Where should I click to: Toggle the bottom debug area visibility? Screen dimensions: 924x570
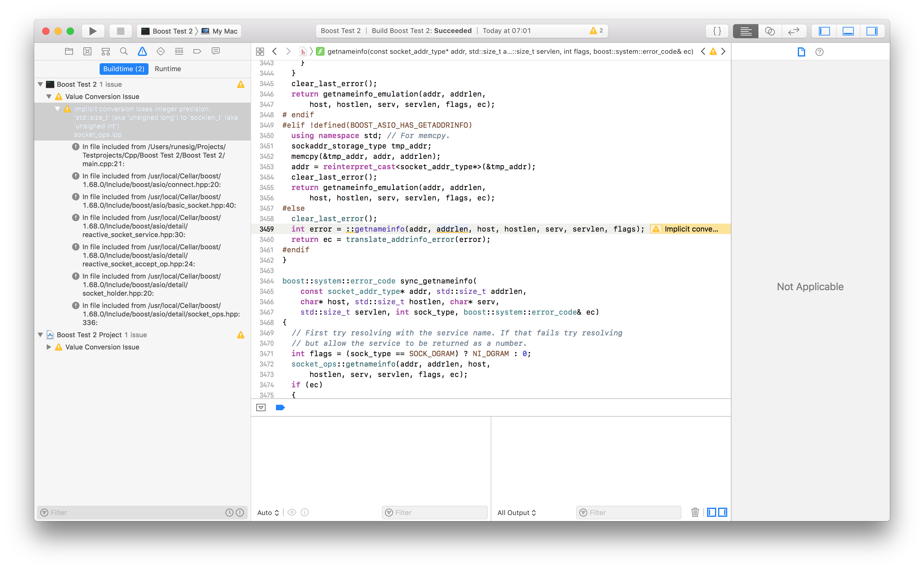[848, 31]
